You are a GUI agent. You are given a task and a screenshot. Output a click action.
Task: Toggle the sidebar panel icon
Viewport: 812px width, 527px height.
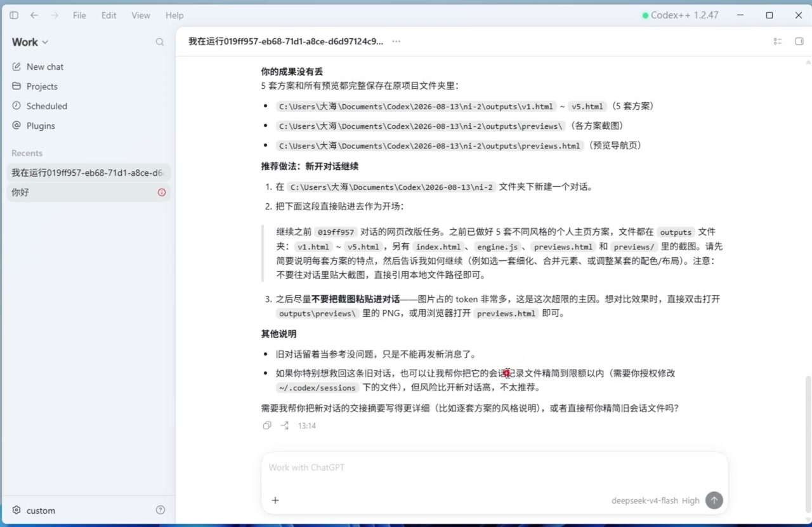pyautogui.click(x=14, y=15)
